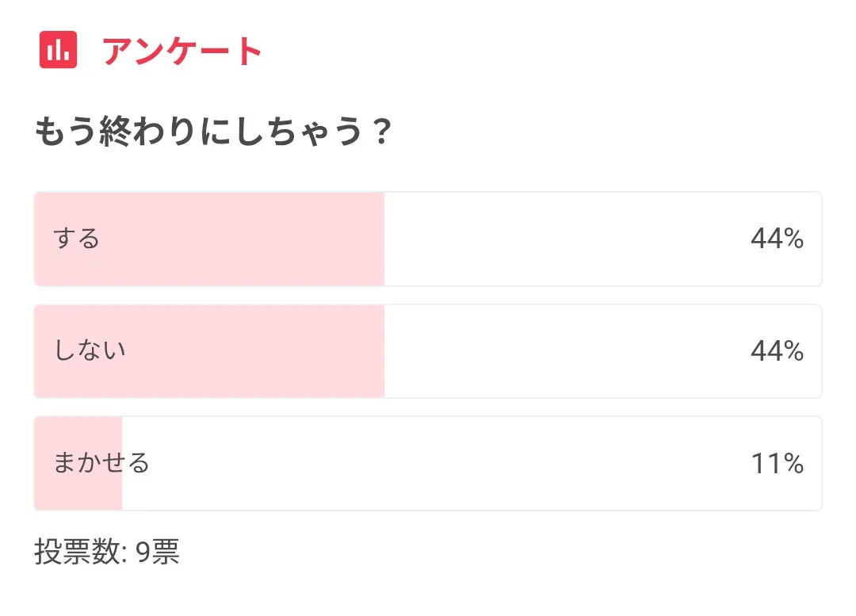Click the 9票 vote count
This screenshot has height=616, width=856.
(158, 553)
